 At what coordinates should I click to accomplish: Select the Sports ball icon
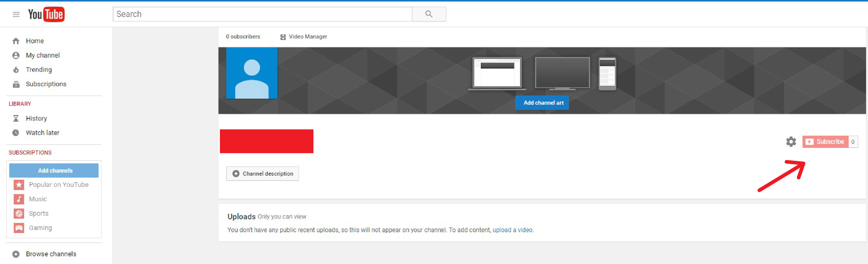pos(19,213)
